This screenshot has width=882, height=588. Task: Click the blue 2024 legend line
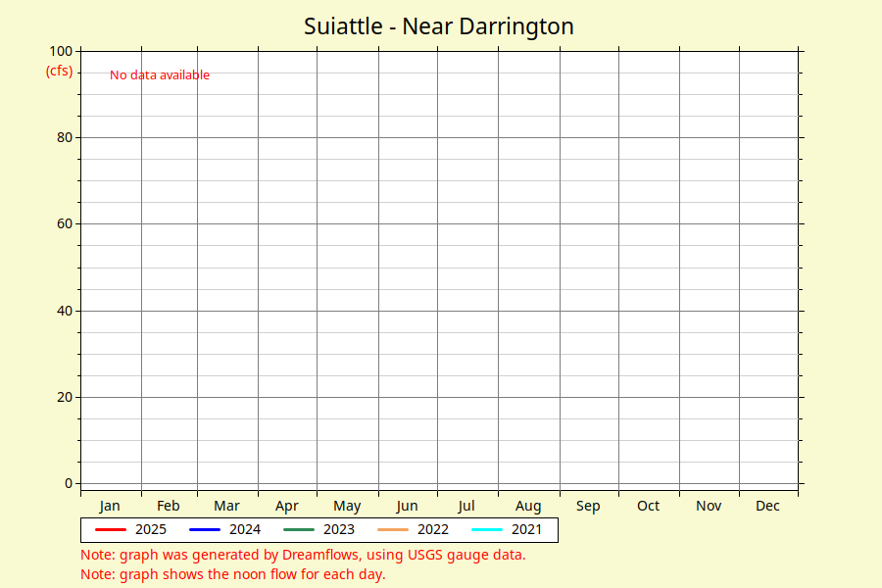(205, 529)
